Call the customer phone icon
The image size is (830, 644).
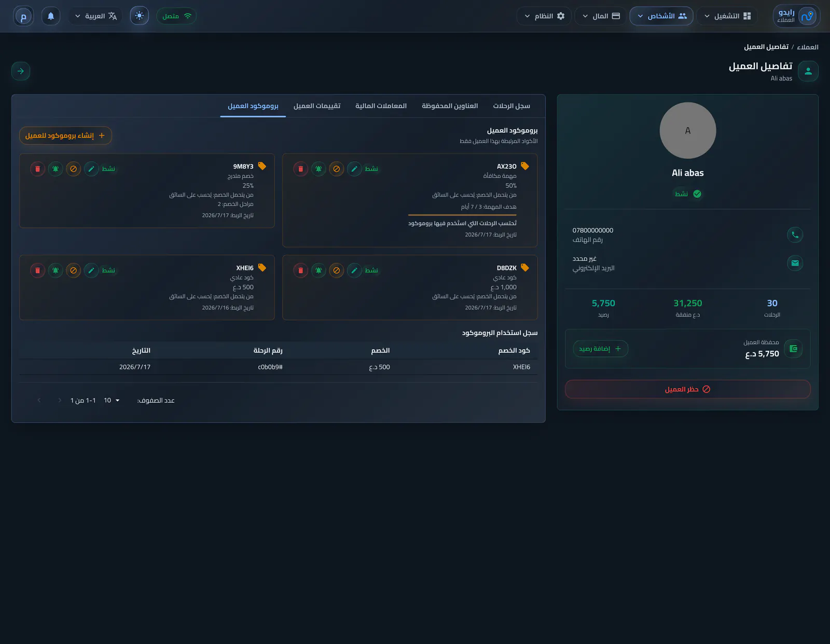tap(795, 235)
